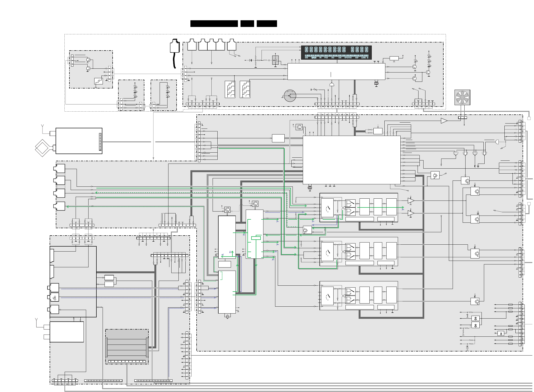Click the display controller block below the display
The image size is (534, 392).
click(x=336, y=72)
